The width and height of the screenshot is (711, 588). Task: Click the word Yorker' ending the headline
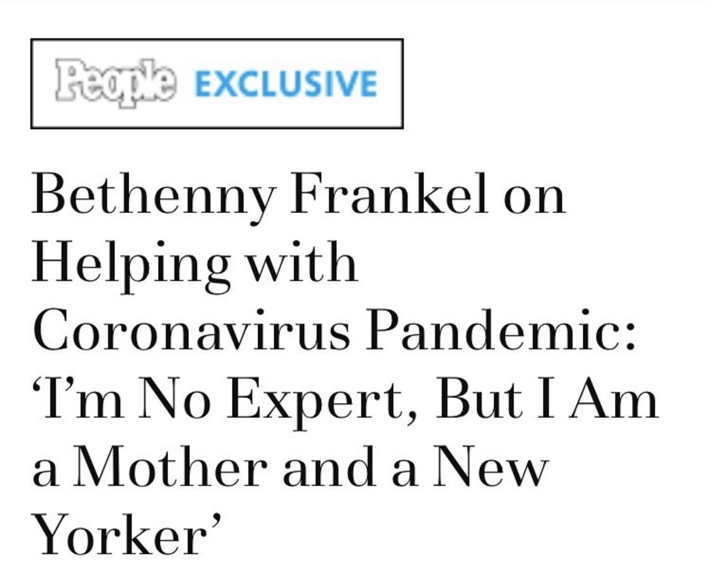[128, 534]
